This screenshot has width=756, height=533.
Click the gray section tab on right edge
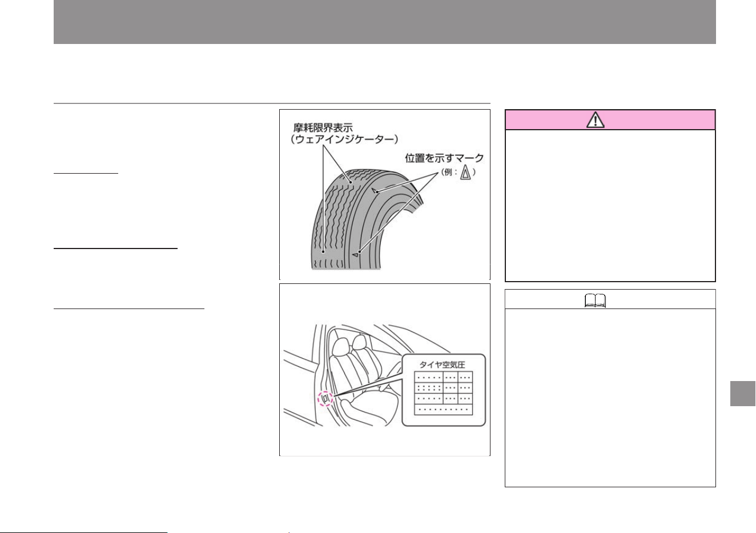tap(742, 392)
